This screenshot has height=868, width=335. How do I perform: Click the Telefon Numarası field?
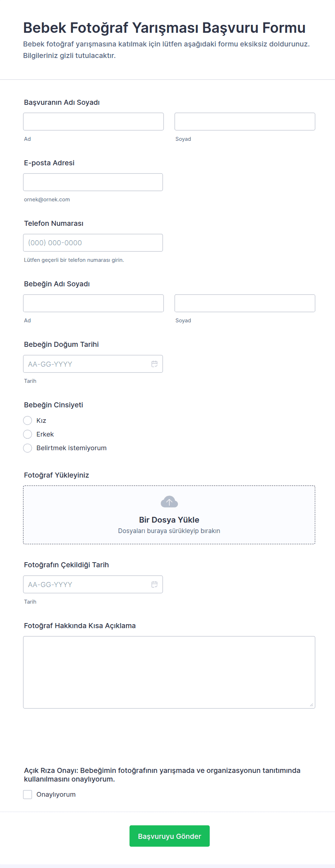tap(93, 243)
